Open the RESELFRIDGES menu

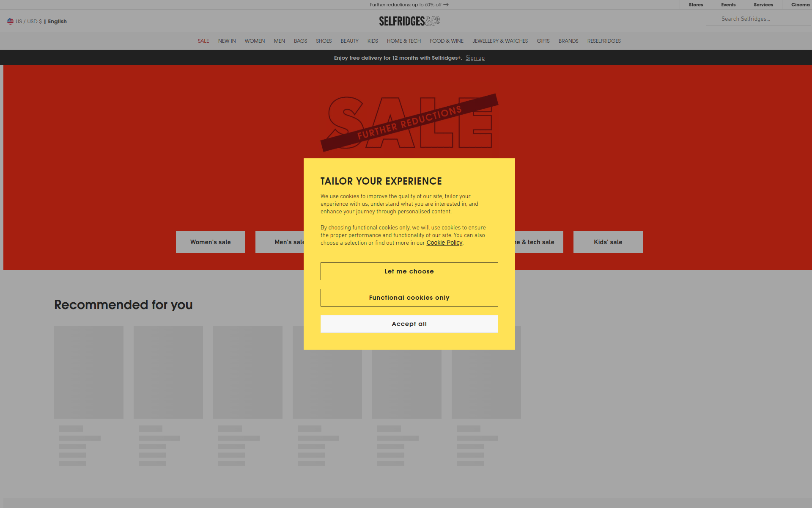604,41
